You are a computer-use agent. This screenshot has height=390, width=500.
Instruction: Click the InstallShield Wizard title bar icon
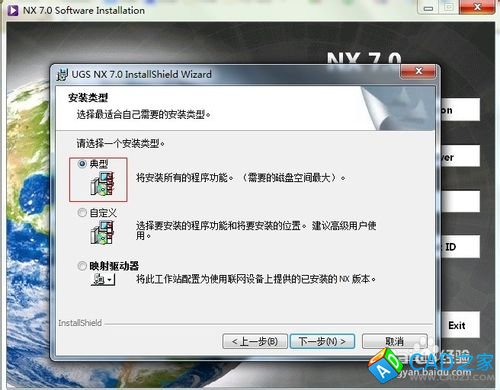click(x=62, y=74)
